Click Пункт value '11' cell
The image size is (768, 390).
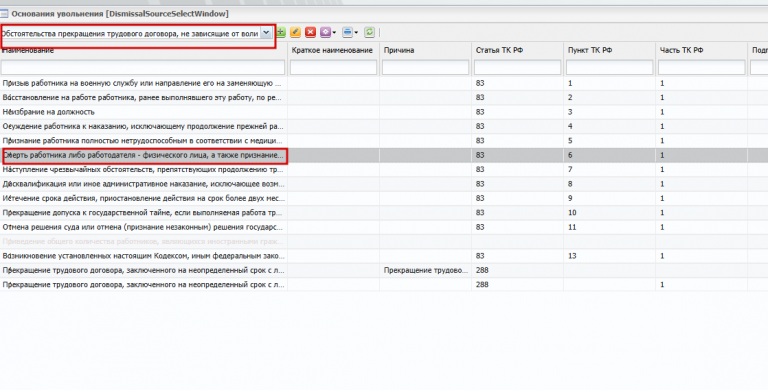coord(572,227)
